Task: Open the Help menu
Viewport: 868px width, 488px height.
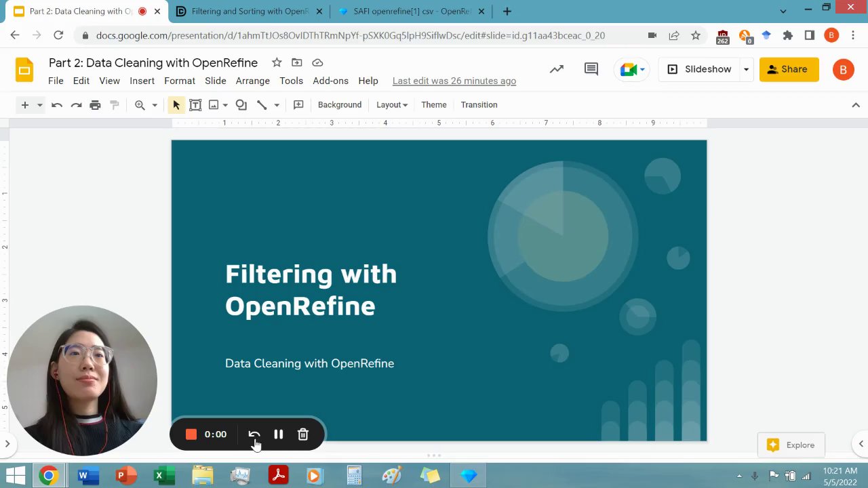Action: [x=368, y=81]
